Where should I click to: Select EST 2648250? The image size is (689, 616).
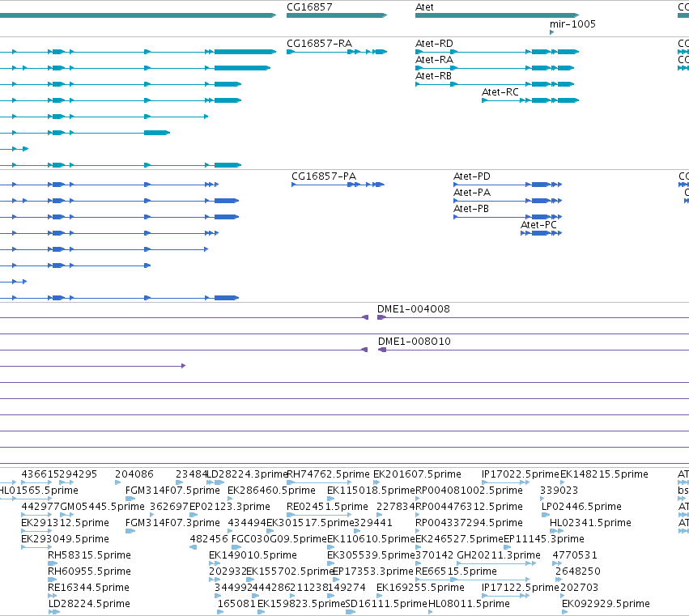point(578,571)
